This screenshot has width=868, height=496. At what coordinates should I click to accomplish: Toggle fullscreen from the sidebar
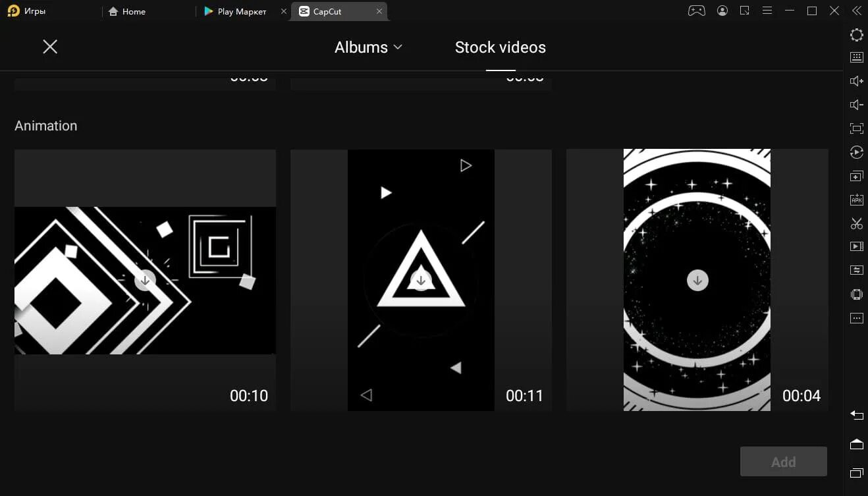(856, 128)
